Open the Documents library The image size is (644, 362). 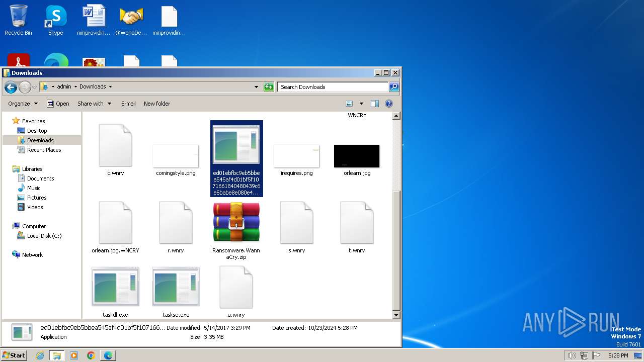click(x=36, y=178)
